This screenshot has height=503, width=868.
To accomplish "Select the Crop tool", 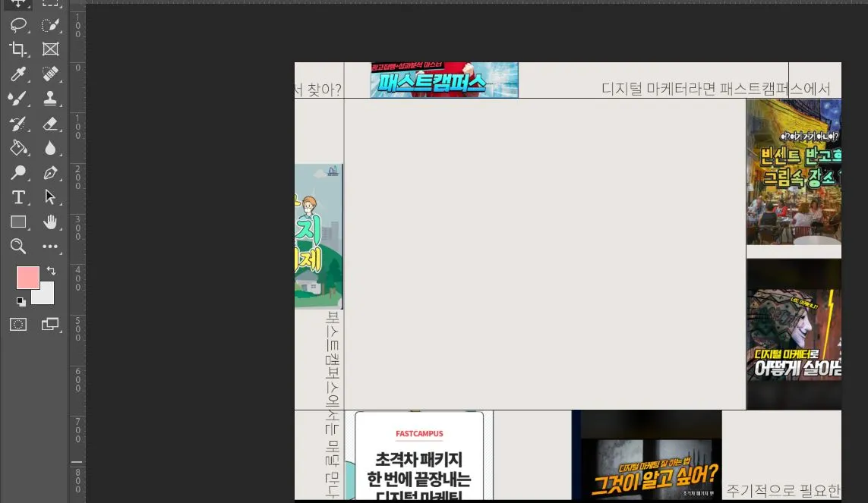I will point(18,49).
